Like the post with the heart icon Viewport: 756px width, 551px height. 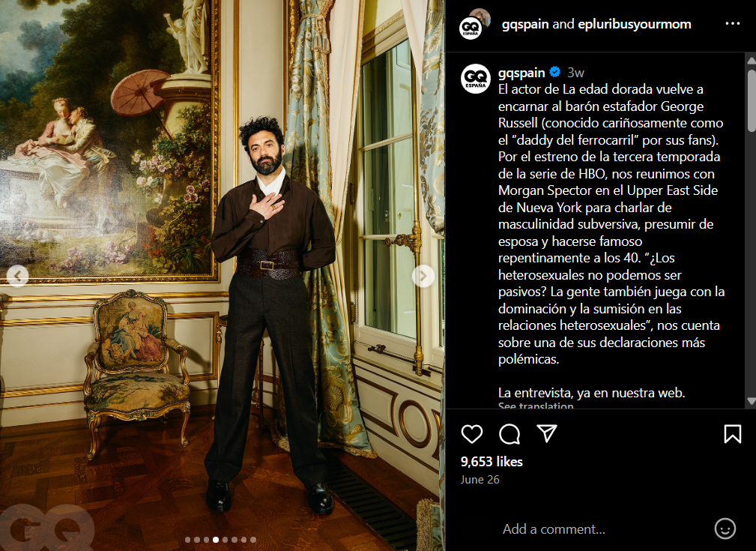(471, 434)
